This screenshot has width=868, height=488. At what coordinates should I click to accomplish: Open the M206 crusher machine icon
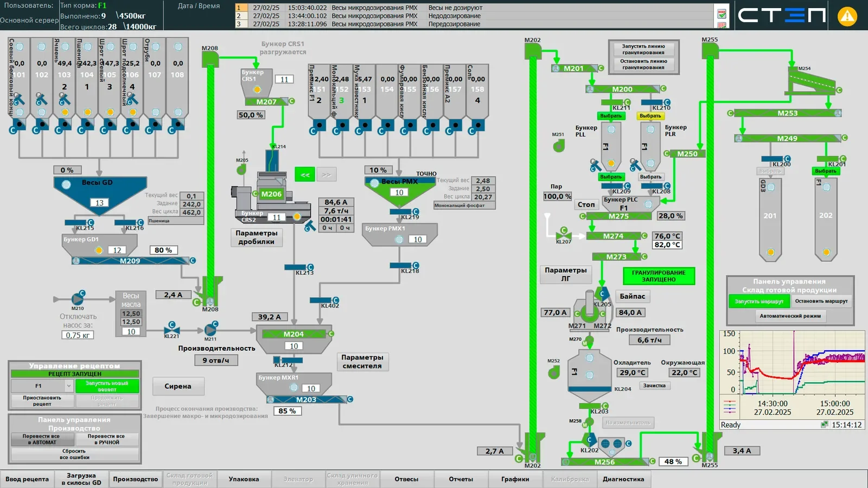click(x=271, y=194)
